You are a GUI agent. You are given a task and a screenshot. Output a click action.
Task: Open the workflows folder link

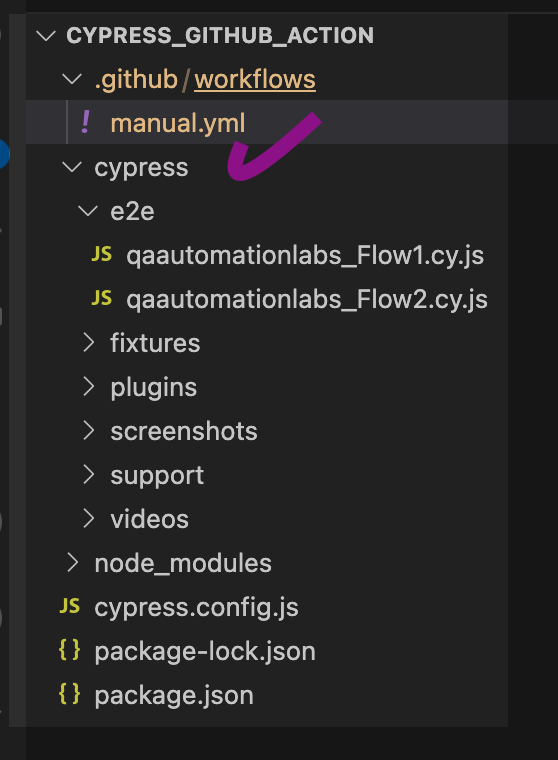(255, 79)
